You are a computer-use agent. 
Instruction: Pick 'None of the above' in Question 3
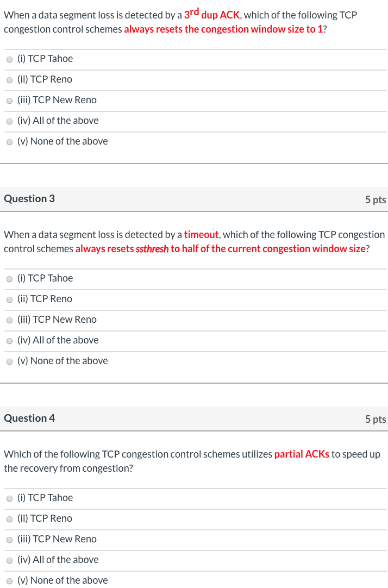(x=9, y=361)
